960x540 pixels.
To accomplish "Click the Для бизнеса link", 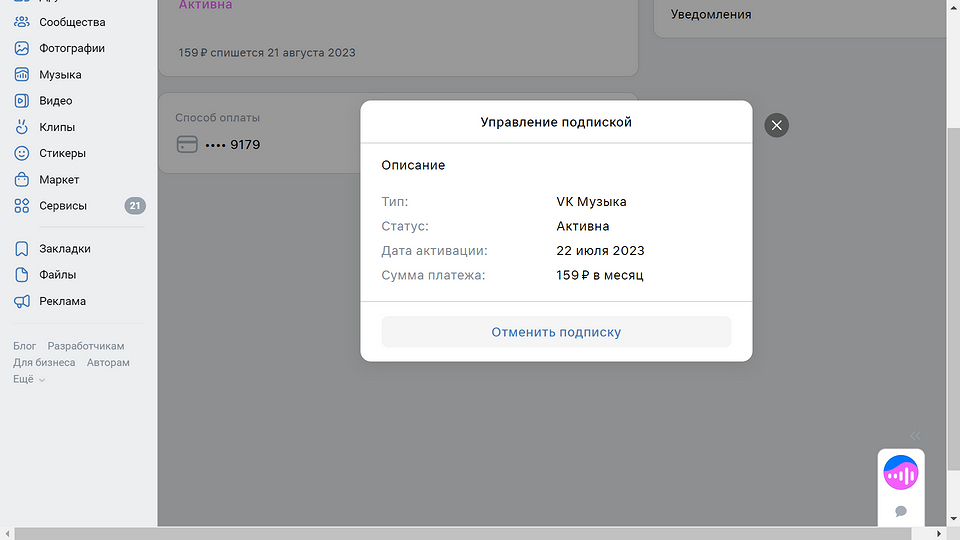I will (x=44, y=363).
